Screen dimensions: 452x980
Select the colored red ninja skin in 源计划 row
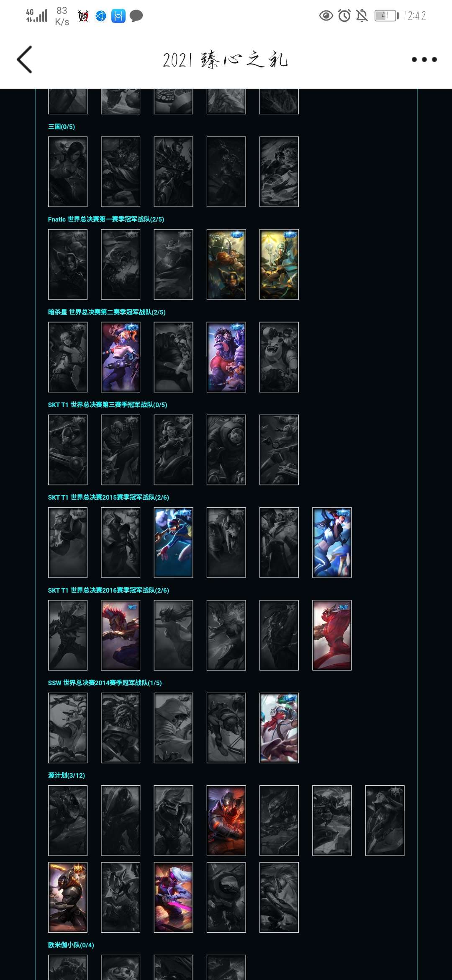pyautogui.click(x=226, y=820)
